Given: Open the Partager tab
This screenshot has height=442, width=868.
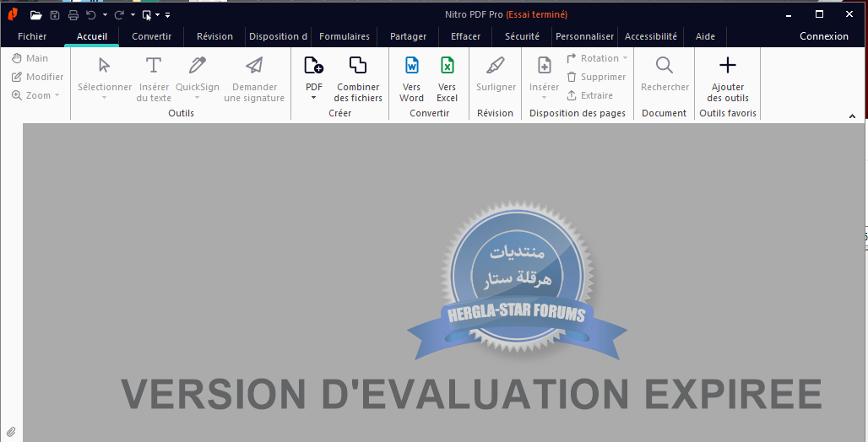Looking at the screenshot, I should [x=408, y=36].
